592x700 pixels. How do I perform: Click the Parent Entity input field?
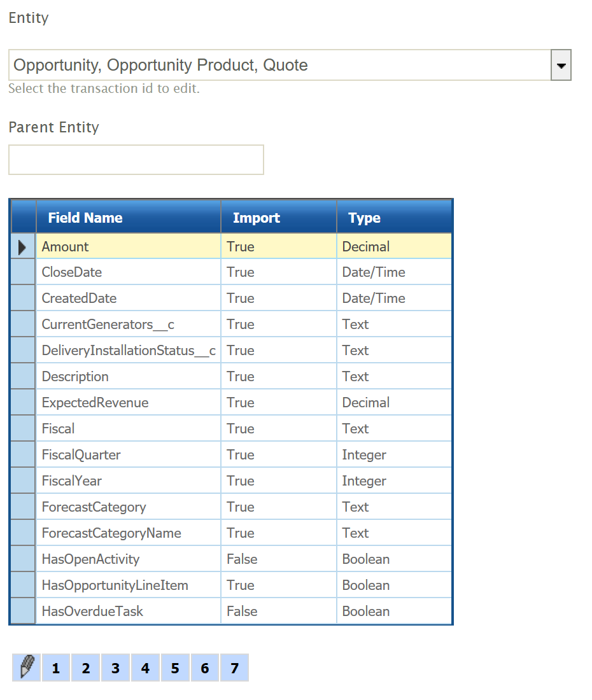click(136, 160)
